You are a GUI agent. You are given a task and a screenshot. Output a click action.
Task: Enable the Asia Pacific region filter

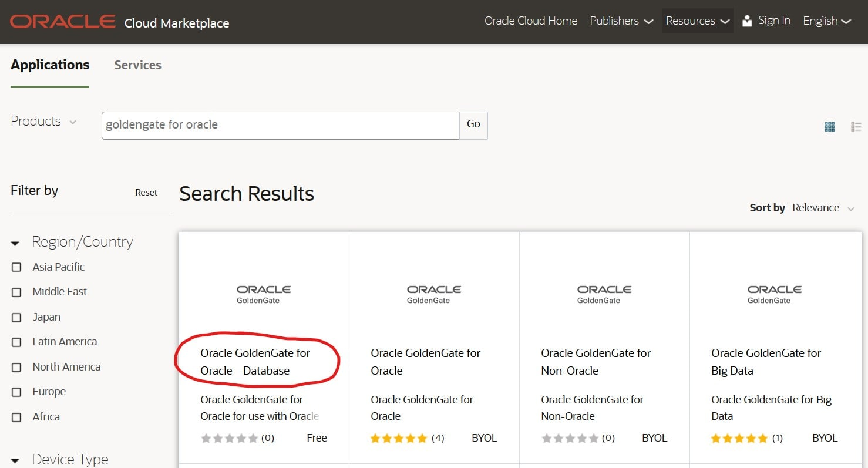(x=16, y=267)
